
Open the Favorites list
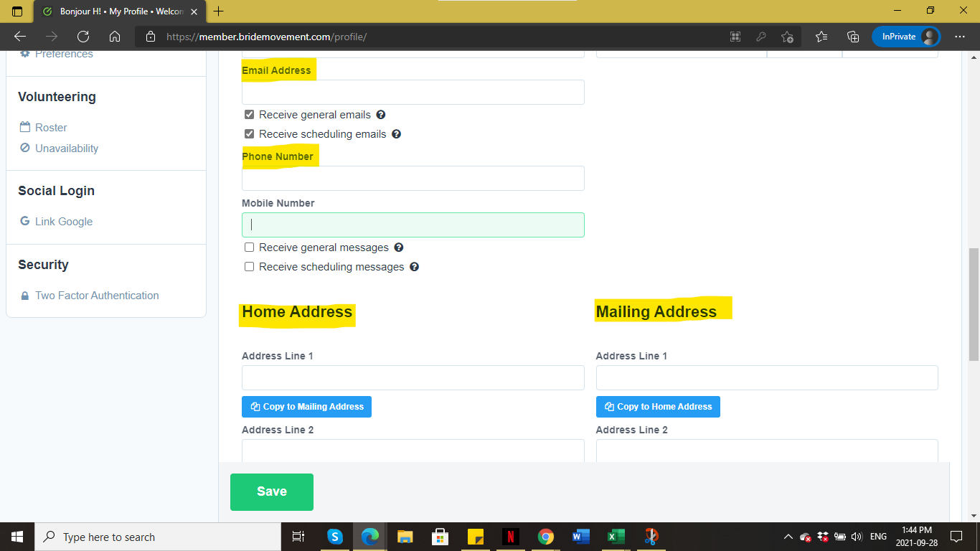point(822,37)
